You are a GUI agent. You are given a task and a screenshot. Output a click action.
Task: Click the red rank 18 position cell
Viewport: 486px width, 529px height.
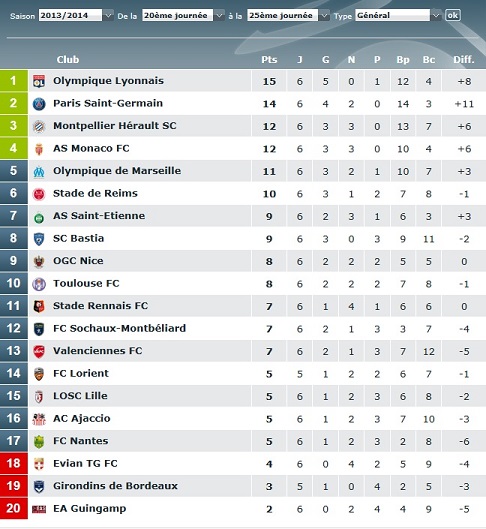[x=14, y=463]
